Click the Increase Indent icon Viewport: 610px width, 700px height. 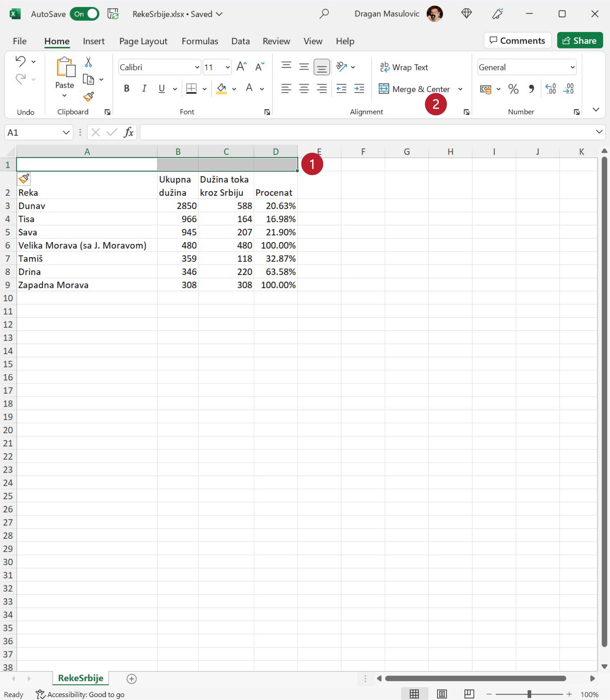(x=359, y=89)
